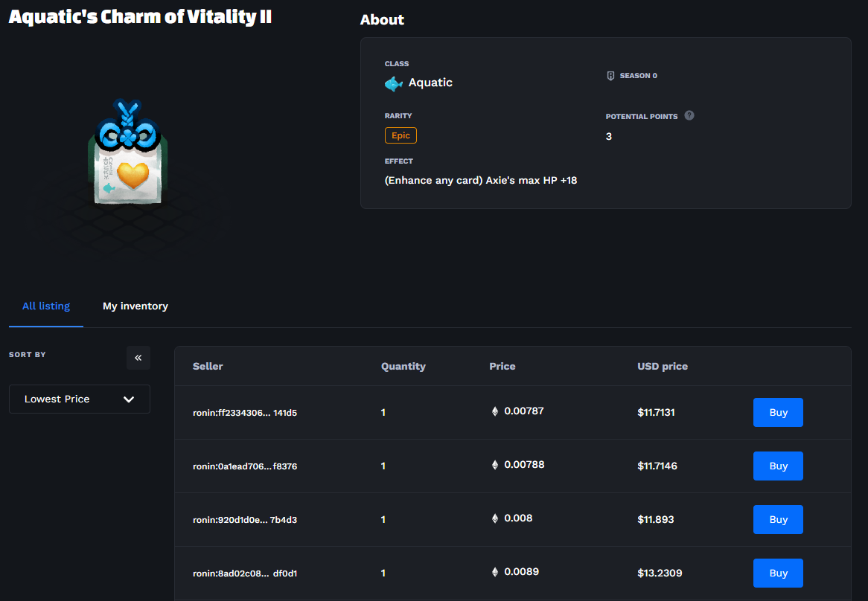
Task: Switch to the My inventory tab
Action: (135, 306)
